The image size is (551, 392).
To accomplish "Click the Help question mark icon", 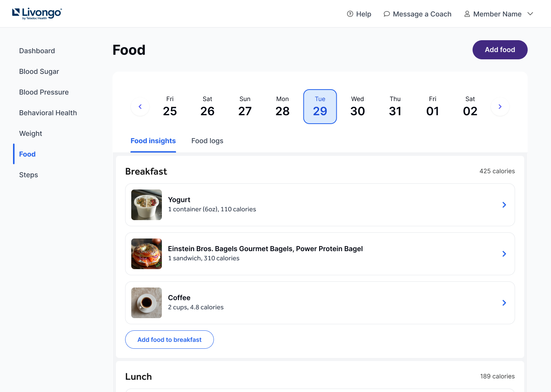I will [x=350, y=14].
